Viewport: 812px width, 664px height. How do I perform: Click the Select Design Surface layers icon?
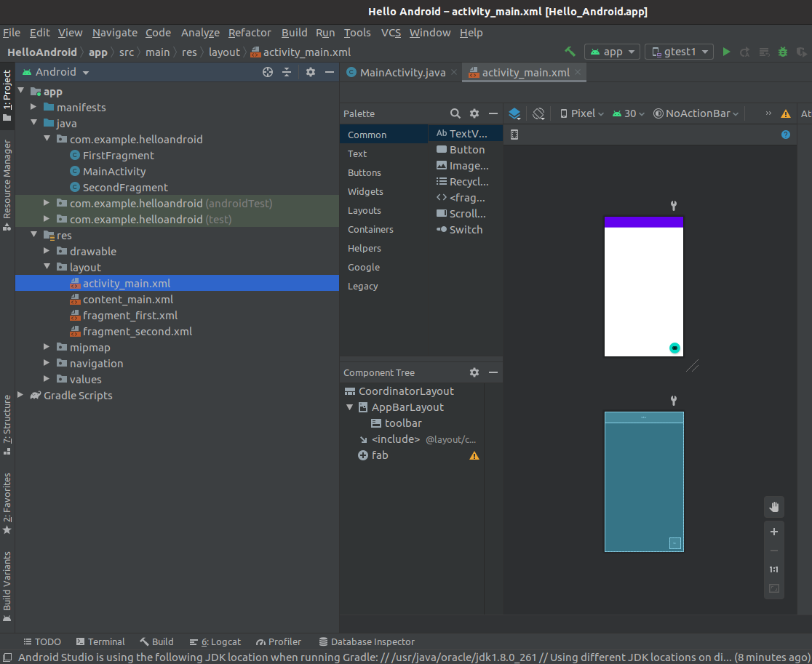coord(514,113)
